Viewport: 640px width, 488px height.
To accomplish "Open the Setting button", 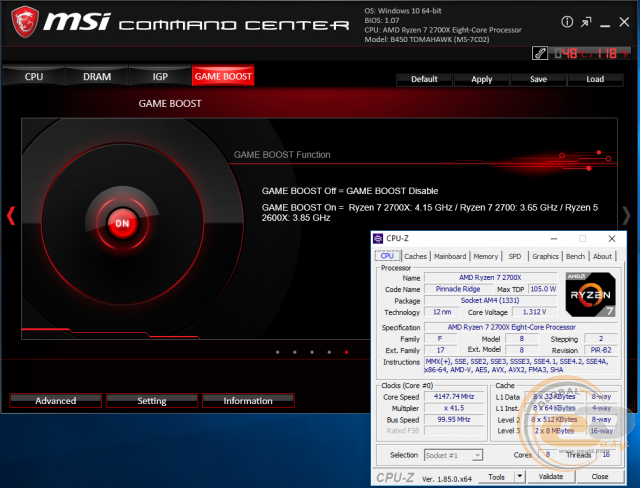I will click(x=152, y=401).
